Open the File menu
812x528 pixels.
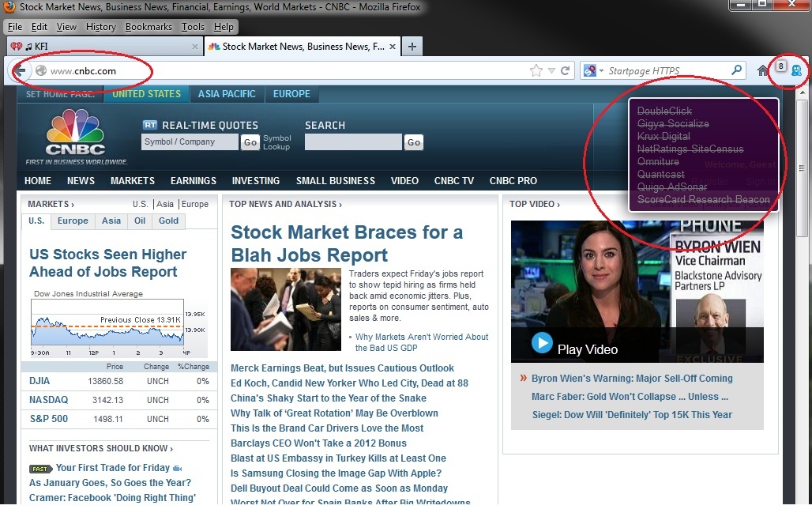pos(15,27)
